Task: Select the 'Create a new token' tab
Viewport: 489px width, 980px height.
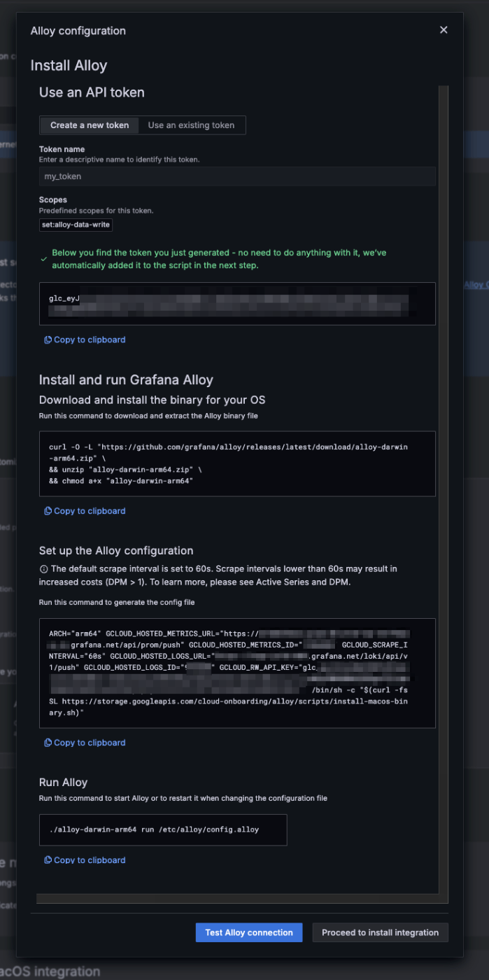Action: [90, 125]
